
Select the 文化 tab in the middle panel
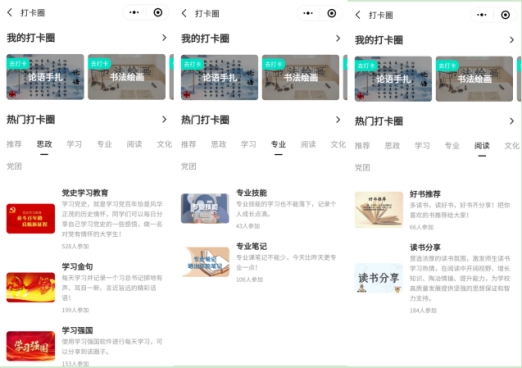(x=338, y=144)
